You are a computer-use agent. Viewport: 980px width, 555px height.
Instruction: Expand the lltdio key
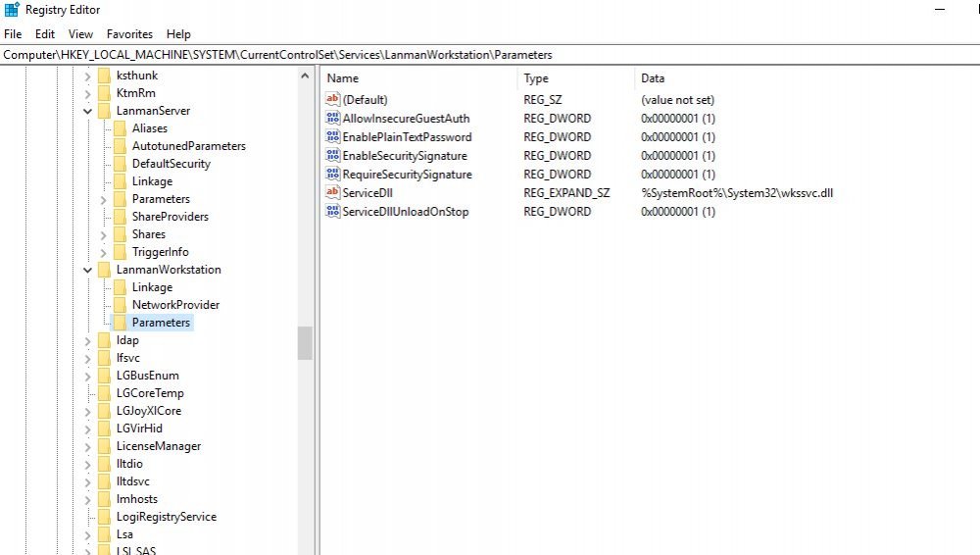point(87,464)
